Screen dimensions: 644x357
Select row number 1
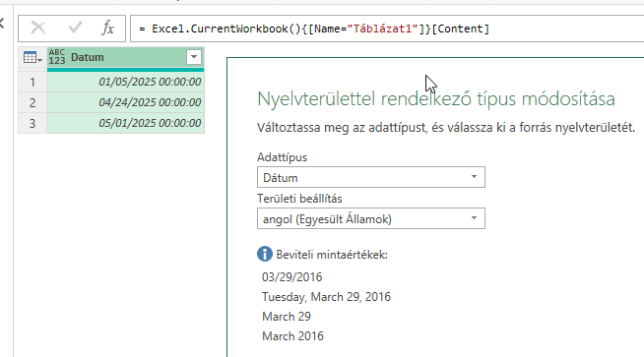[x=32, y=82]
